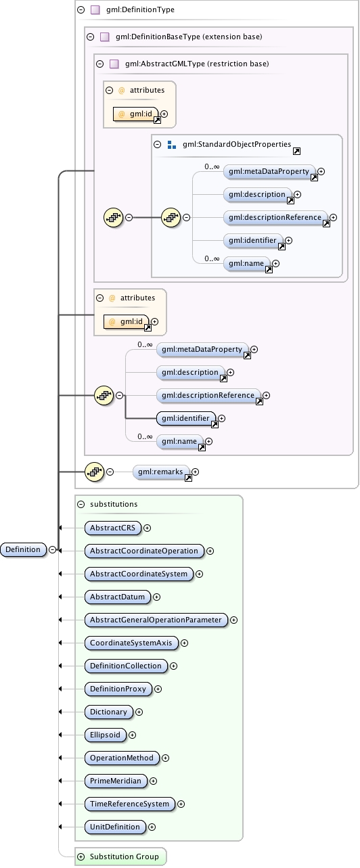
Task: Collapse gml:DefinitionBaseType extension base
Action: 91,37
